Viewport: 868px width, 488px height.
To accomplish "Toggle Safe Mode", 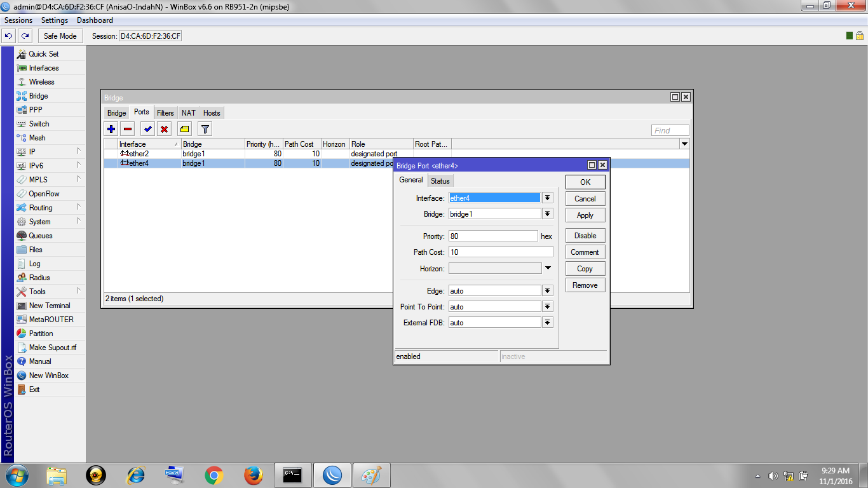I will click(x=60, y=36).
